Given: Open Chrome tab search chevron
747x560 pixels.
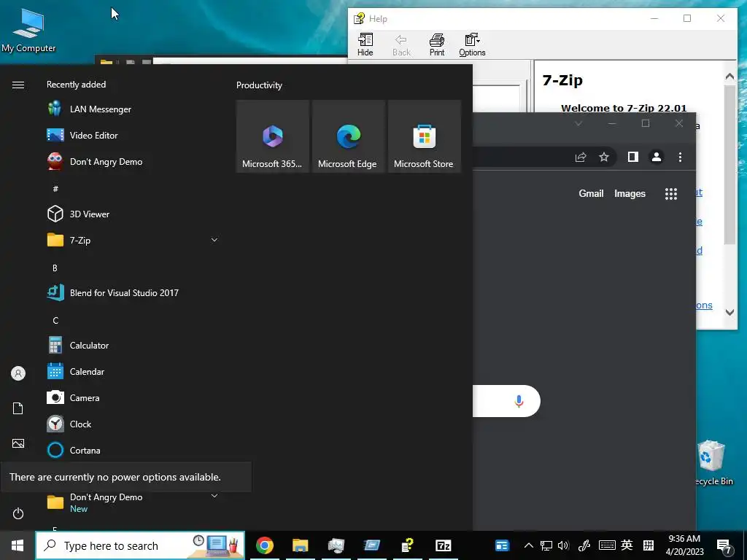Looking at the screenshot, I should coord(578,124).
